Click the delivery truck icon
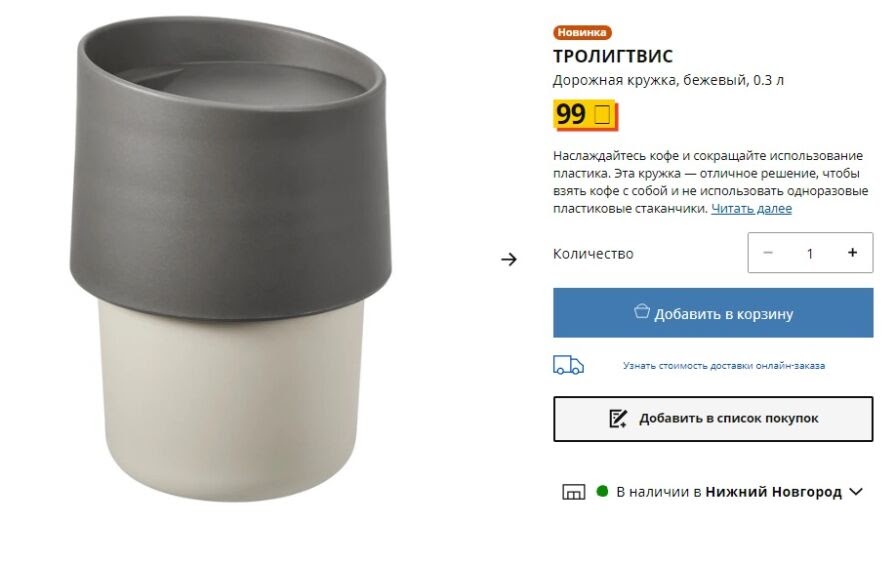Screen dimensions: 895x563 [x=568, y=365]
